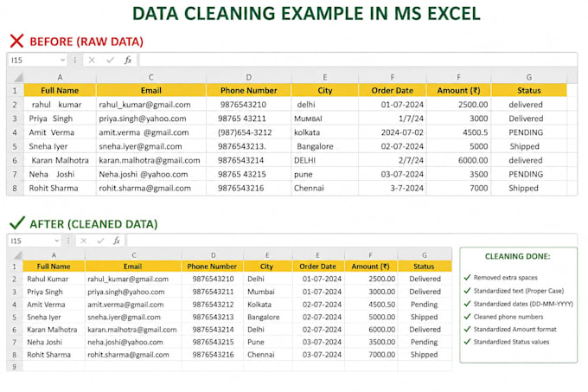This screenshot has height=392, width=588.
Task: Click the Standardized dates (DD-MM-YYYY) checklist item
Action: coord(519,304)
